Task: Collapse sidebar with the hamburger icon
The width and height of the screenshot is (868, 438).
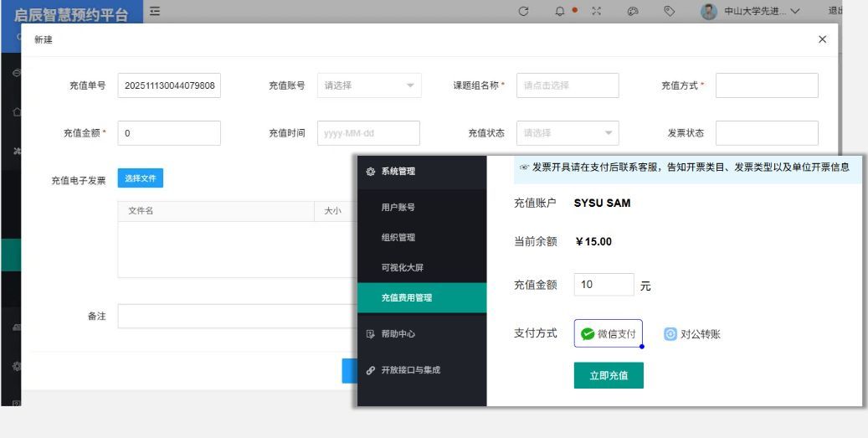Action: pyautogui.click(x=155, y=10)
